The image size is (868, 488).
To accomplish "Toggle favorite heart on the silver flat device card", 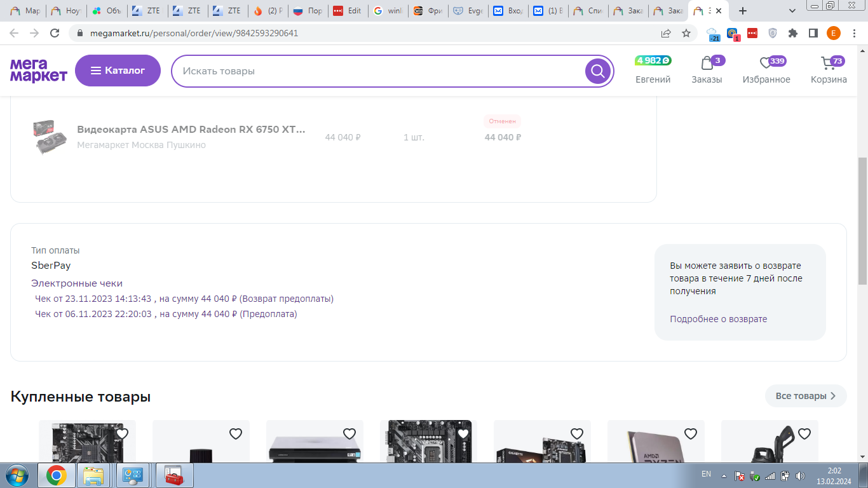I will pyautogui.click(x=349, y=434).
